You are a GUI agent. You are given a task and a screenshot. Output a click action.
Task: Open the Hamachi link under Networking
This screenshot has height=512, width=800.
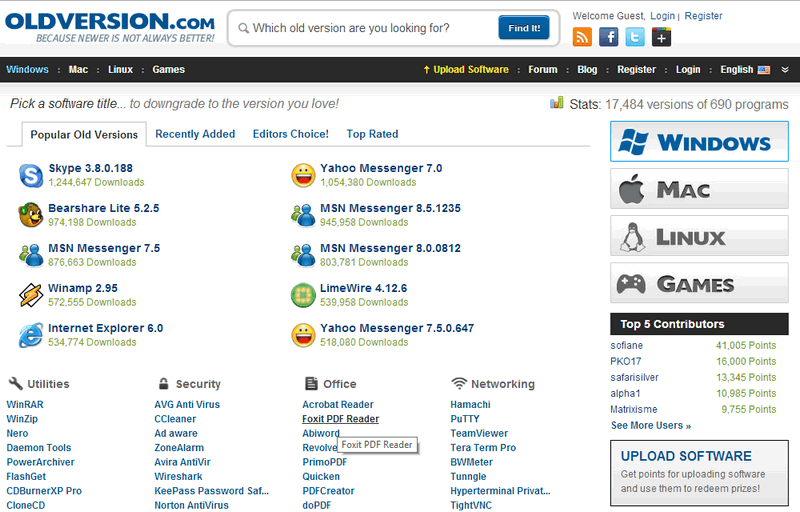tap(470, 404)
